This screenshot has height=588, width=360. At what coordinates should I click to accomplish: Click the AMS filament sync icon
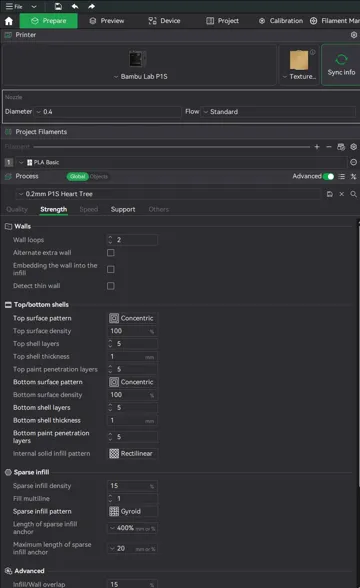tap(341, 147)
